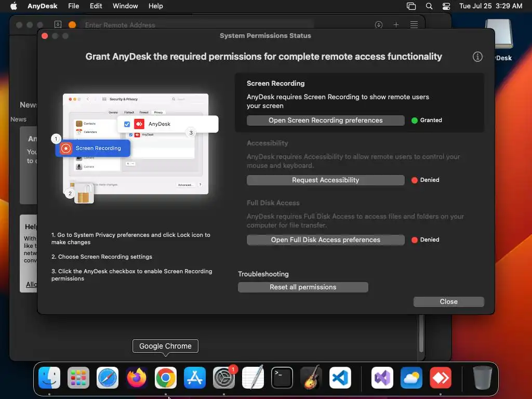Click the address book icon in AnyDesk toolbar
This screenshot has width=532, height=399.
[58, 24]
